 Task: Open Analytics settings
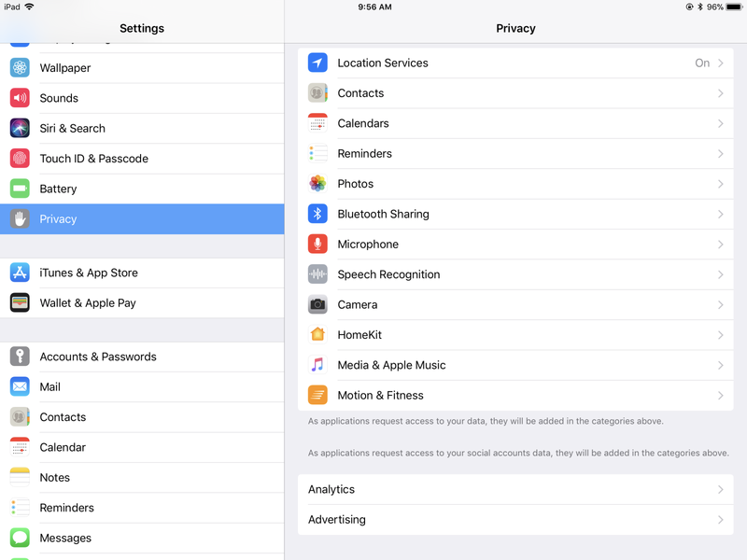[x=515, y=489]
